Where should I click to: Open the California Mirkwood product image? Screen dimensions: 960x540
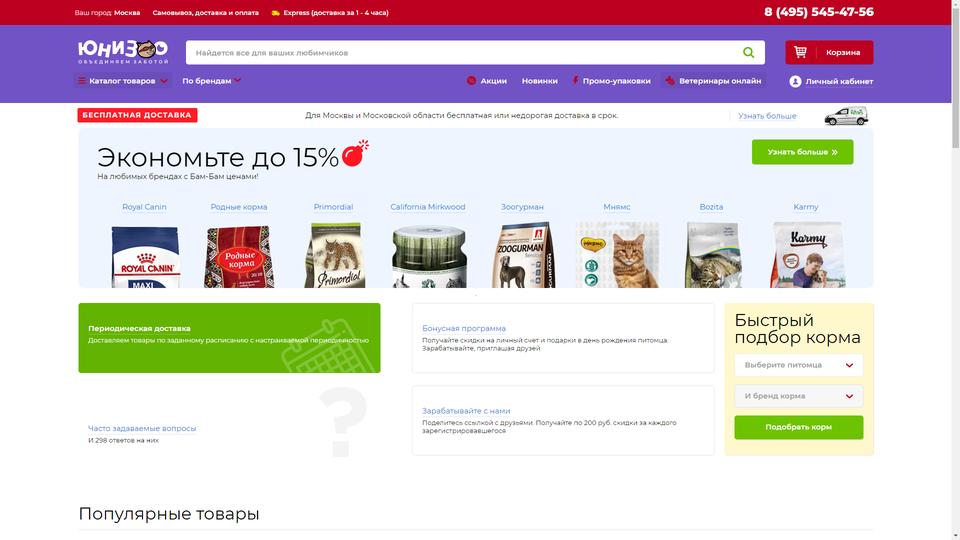click(429, 256)
